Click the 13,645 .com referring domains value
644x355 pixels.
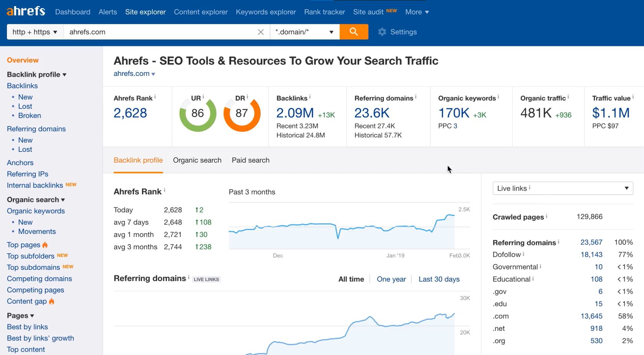point(591,316)
